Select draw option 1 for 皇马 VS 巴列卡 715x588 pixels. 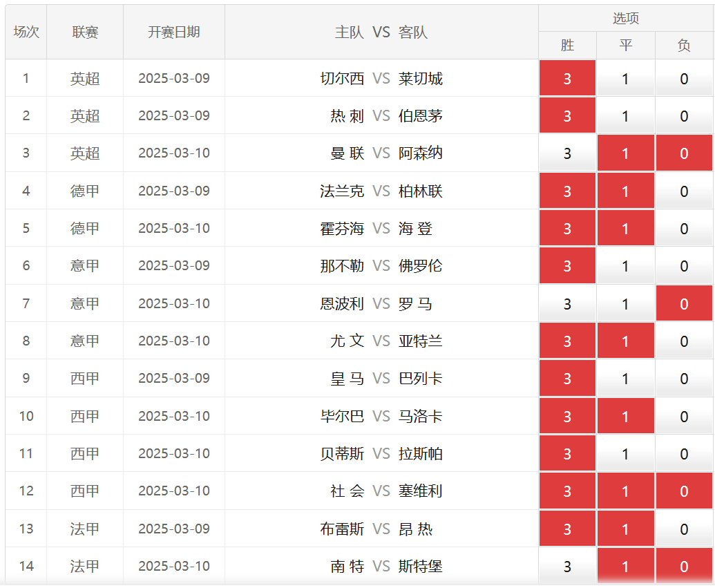[626, 378]
